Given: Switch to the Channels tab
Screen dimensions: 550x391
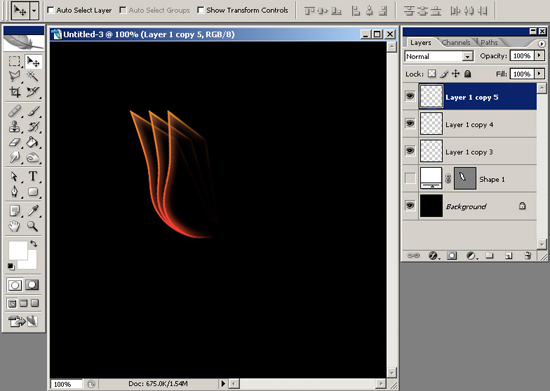Looking at the screenshot, I should coord(456,42).
